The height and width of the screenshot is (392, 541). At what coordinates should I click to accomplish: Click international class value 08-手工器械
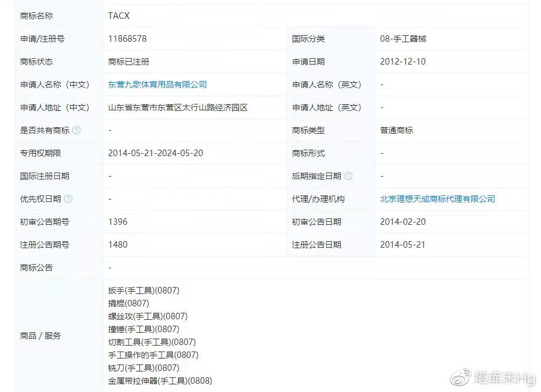point(403,39)
